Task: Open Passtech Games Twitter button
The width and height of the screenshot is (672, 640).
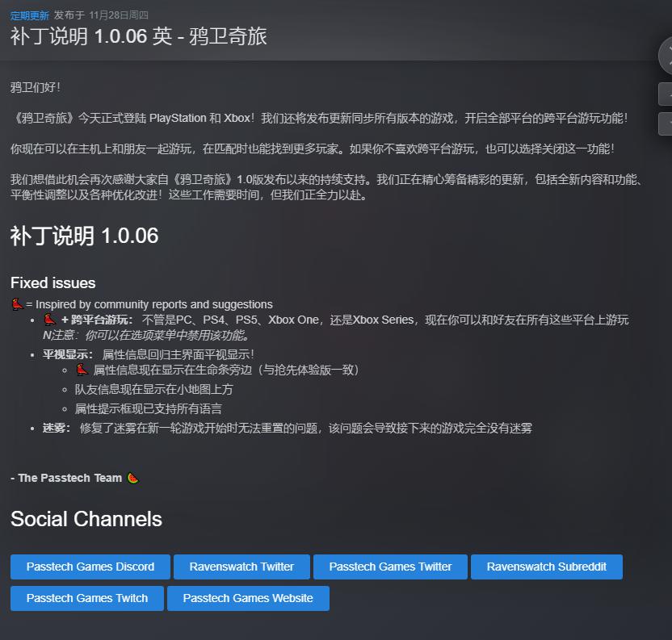Action: [390, 567]
